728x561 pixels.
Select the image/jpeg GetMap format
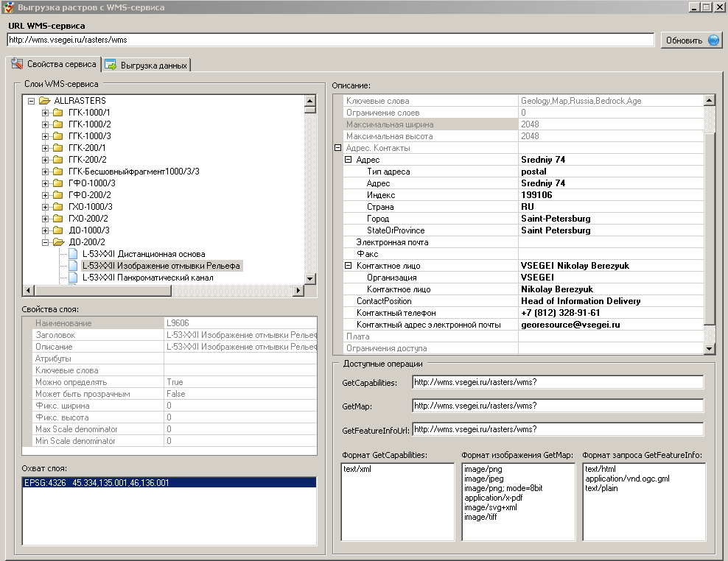(483, 479)
